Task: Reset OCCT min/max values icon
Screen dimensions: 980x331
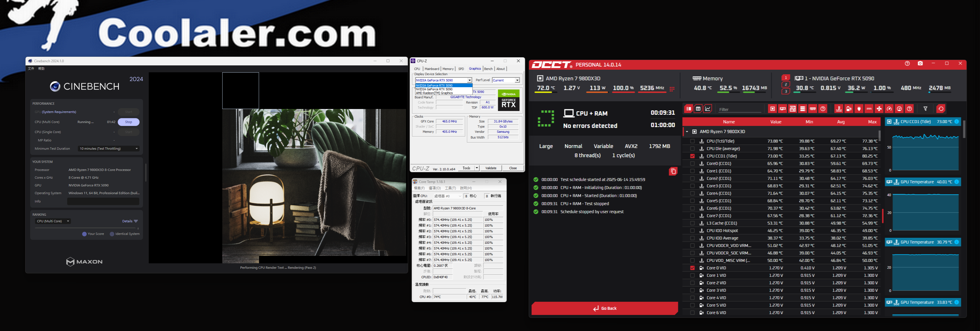Action: pyautogui.click(x=941, y=109)
